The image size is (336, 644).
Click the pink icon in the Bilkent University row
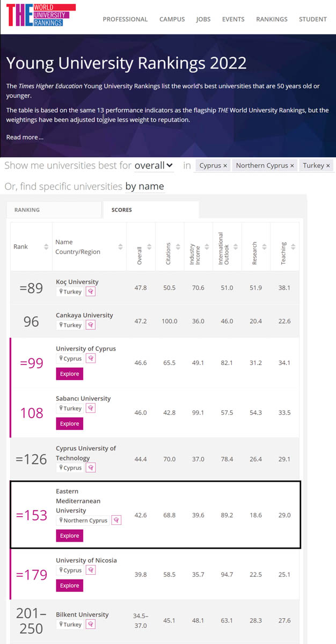pyautogui.click(x=91, y=624)
